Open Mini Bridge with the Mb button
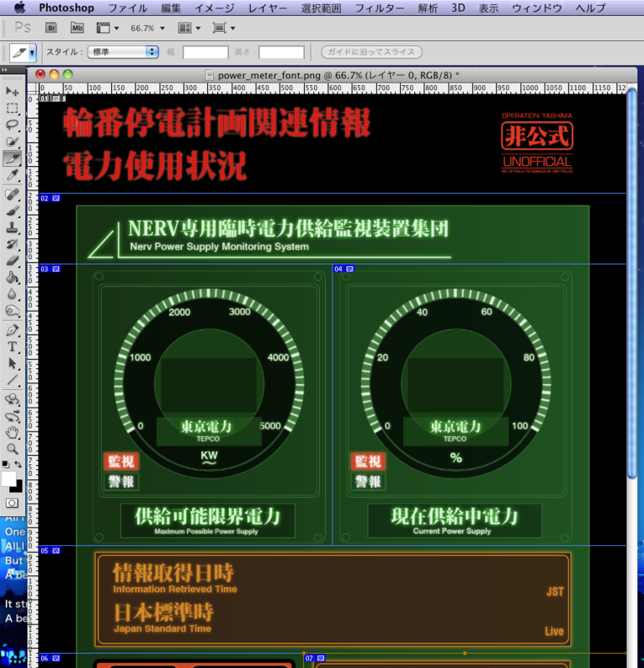Viewport: 644px width, 668px height. click(77, 28)
